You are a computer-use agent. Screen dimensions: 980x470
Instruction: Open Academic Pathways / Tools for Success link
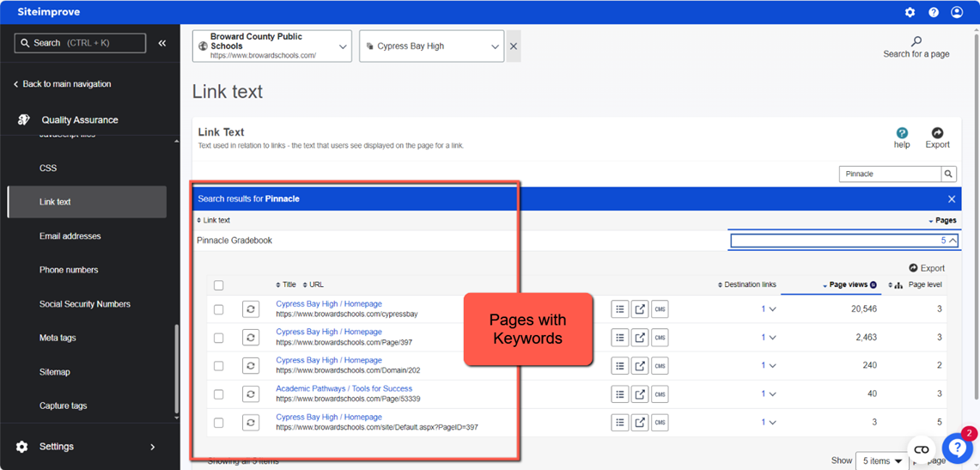click(x=344, y=388)
